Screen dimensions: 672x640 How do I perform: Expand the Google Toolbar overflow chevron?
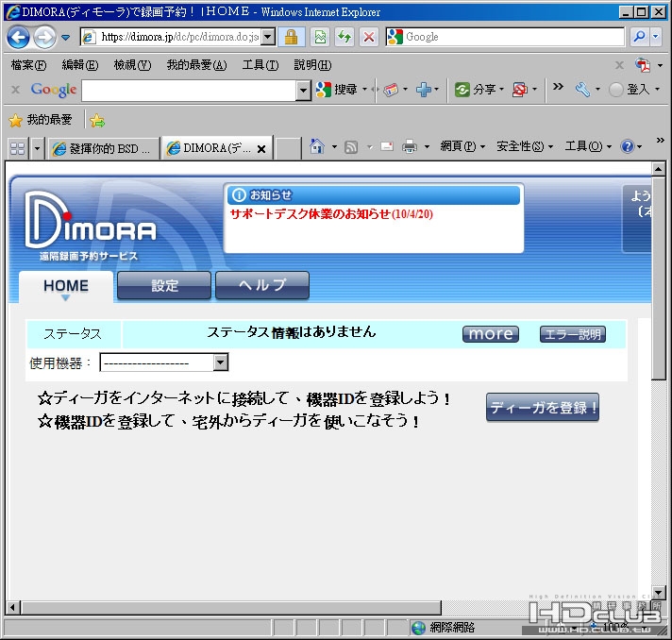click(558, 87)
